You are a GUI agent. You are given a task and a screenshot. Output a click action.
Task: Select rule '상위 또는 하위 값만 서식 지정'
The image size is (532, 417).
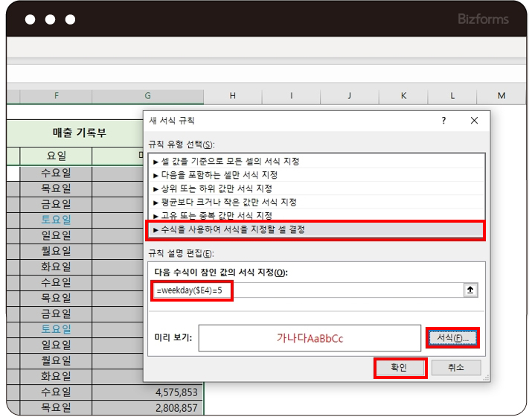217,188
